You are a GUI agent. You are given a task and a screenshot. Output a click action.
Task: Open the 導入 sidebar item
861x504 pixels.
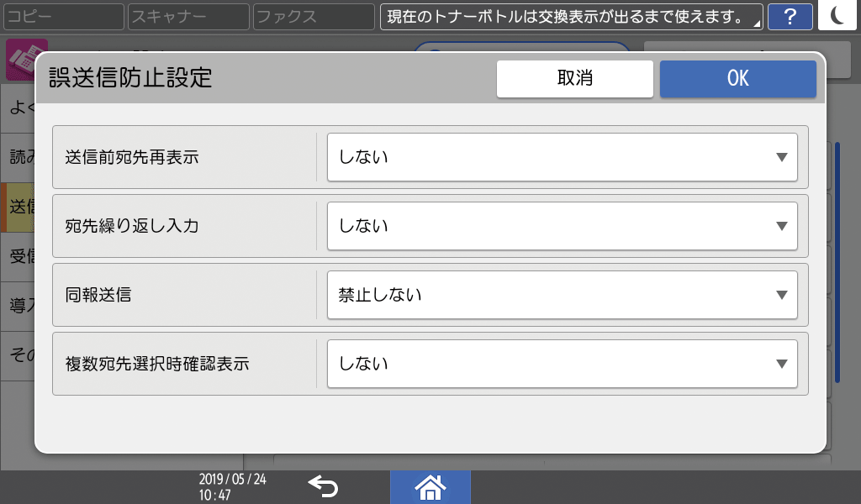pyautogui.click(x=17, y=304)
